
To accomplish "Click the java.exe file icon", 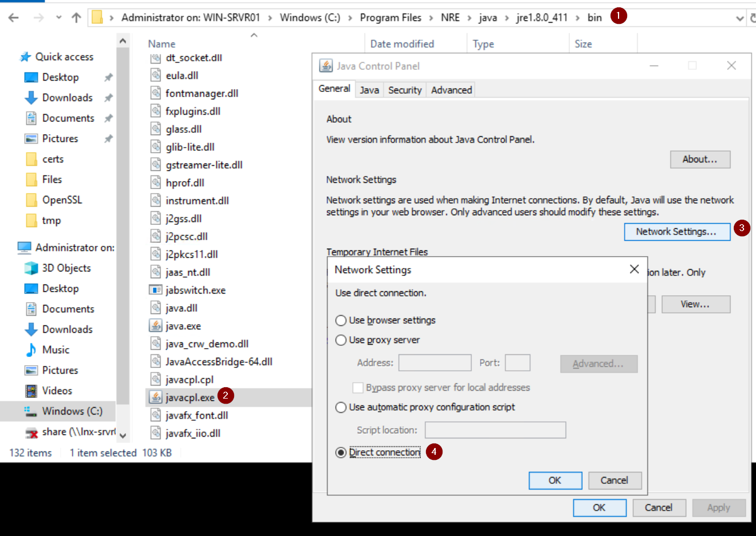I will tap(156, 326).
